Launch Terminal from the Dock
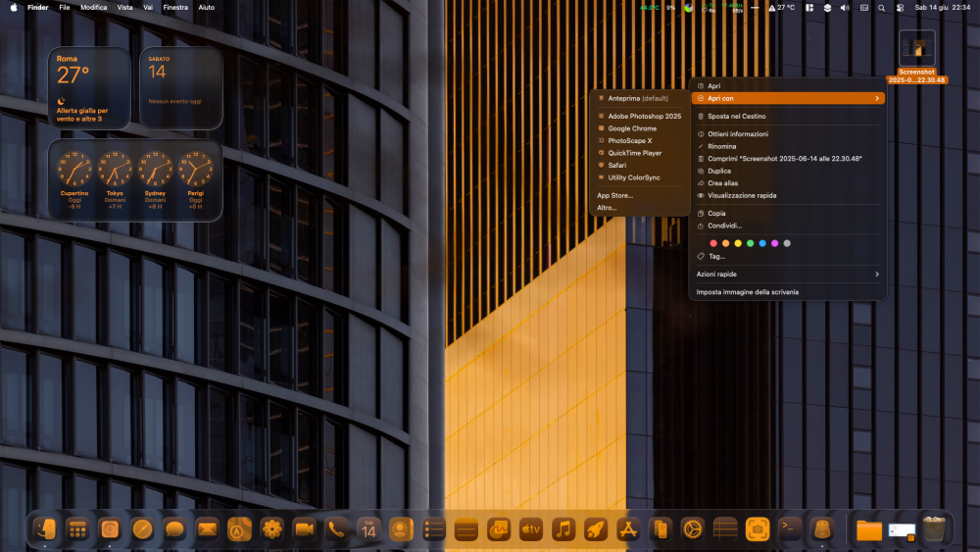980x552 pixels. [x=790, y=529]
